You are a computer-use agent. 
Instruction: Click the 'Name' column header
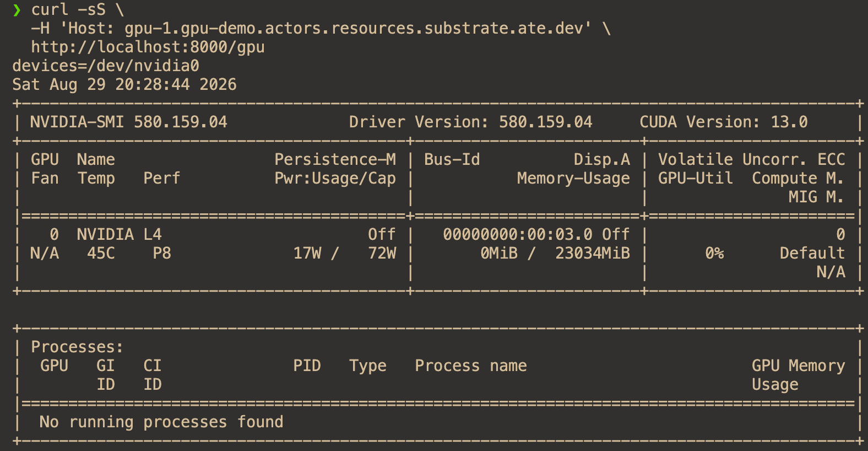(x=96, y=160)
